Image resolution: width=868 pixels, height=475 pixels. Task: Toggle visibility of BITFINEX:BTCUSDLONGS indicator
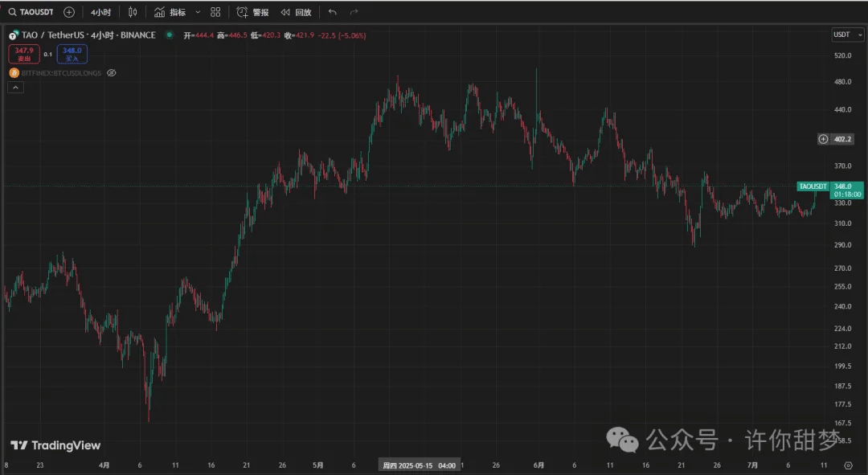pos(111,72)
